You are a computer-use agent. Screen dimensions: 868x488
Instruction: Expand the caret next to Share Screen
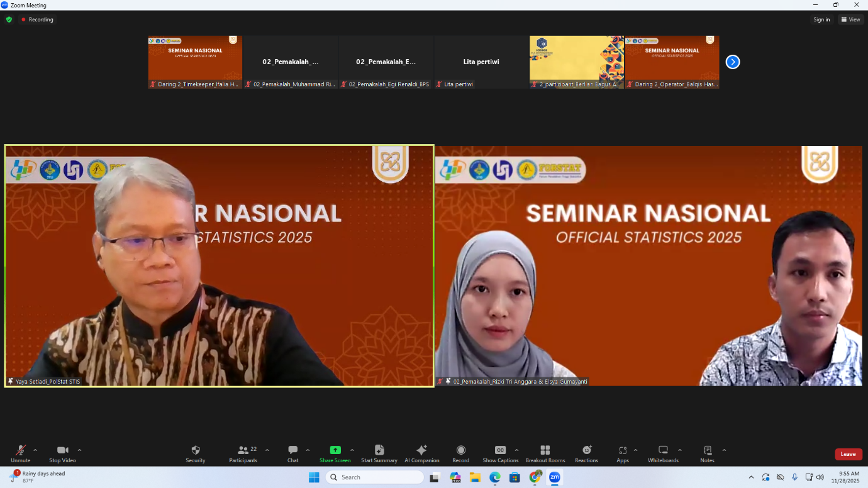coord(352,450)
